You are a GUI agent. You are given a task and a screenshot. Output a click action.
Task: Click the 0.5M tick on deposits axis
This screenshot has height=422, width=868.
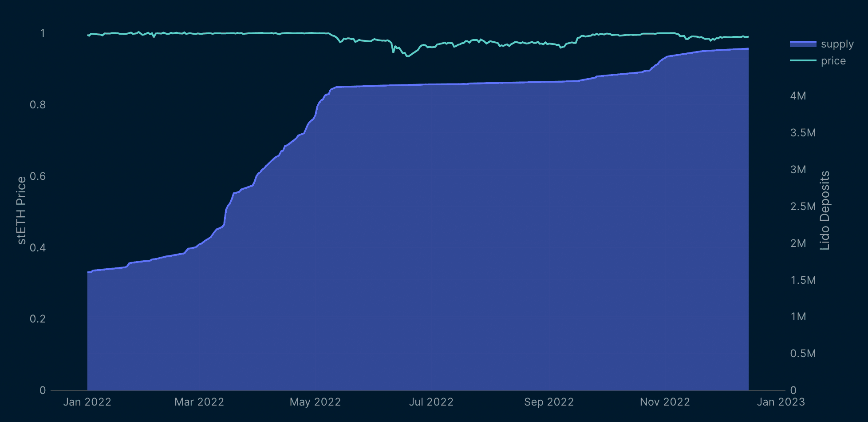click(x=803, y=354)
